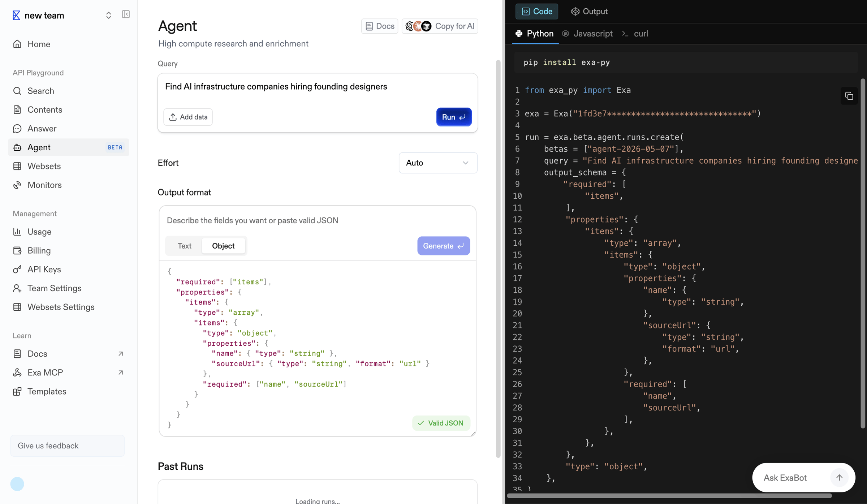Viewport: 867px width, 504px height.
Task: Open Websets Settings
Action: [x=68, y=307]
